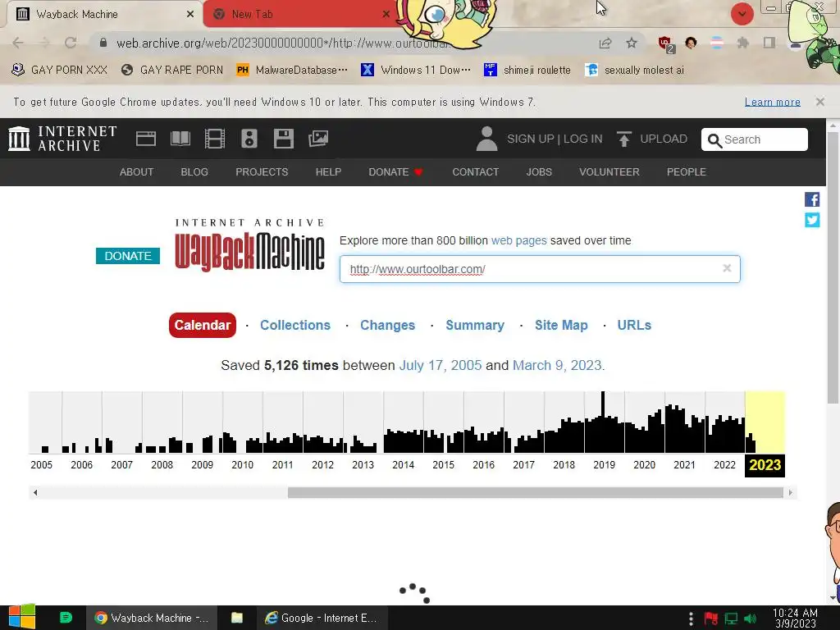The height and width of the screenshot is (630, 840).
Task: Click the volume icon in system tray
Action: click(x=751, y=619)
